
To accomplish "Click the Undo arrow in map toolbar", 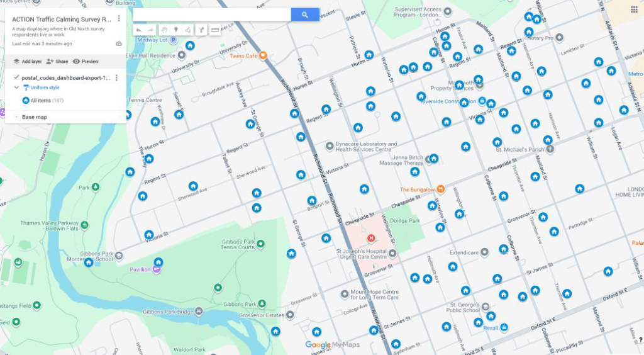I will click(138, 30).
